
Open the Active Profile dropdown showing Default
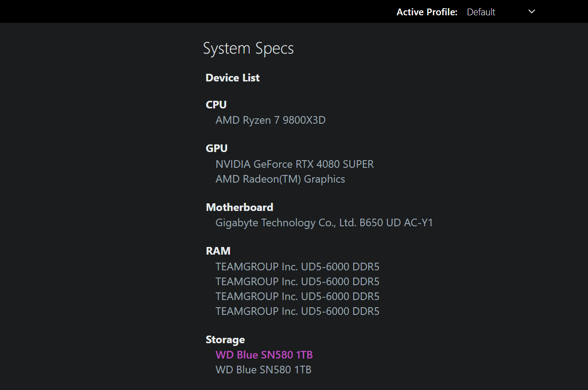pyautogui.click(x=501, y=12)
